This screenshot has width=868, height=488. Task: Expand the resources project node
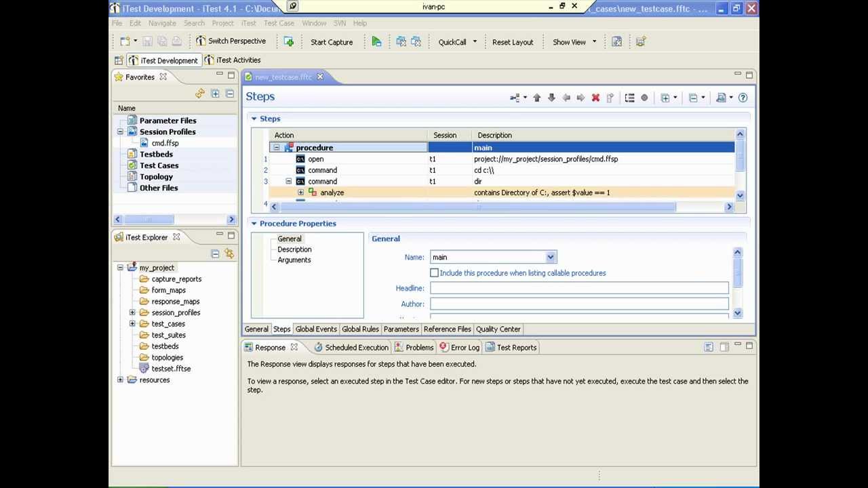click(120, 380)
